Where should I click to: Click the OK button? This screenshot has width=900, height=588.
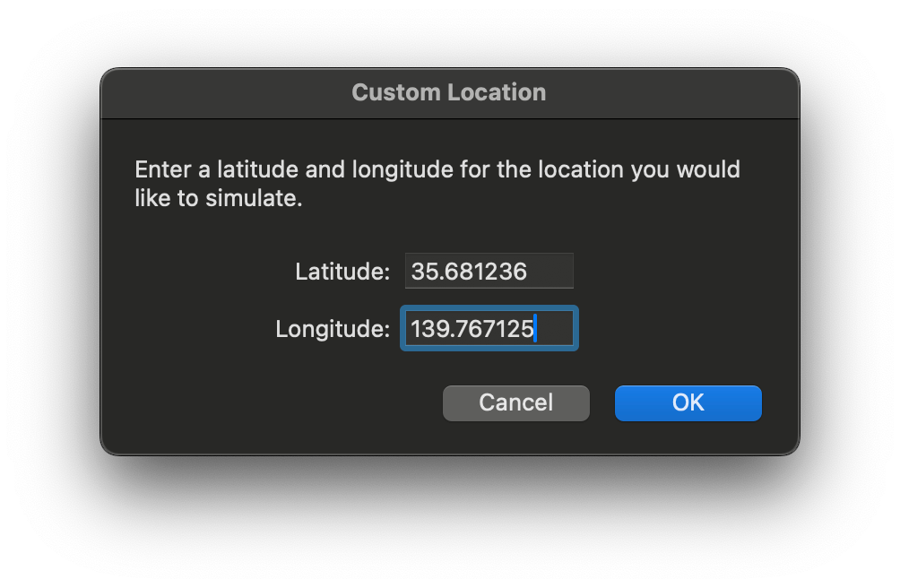[688, 402]
